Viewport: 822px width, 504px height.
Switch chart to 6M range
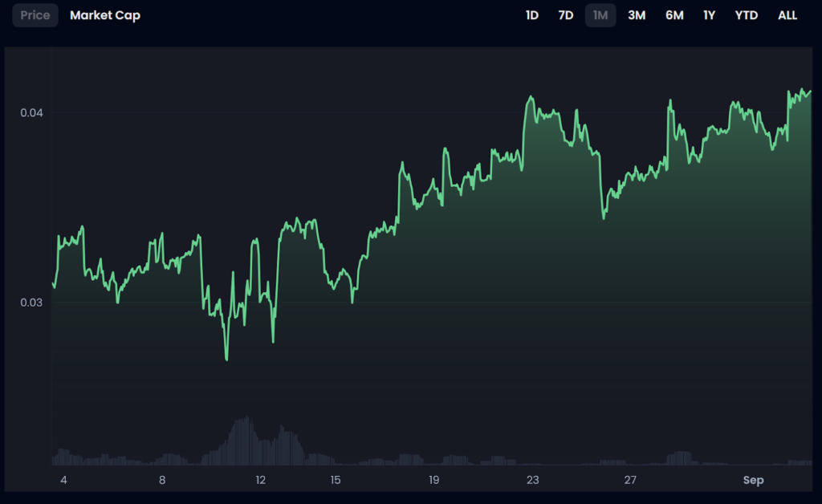tap(674, 15)
